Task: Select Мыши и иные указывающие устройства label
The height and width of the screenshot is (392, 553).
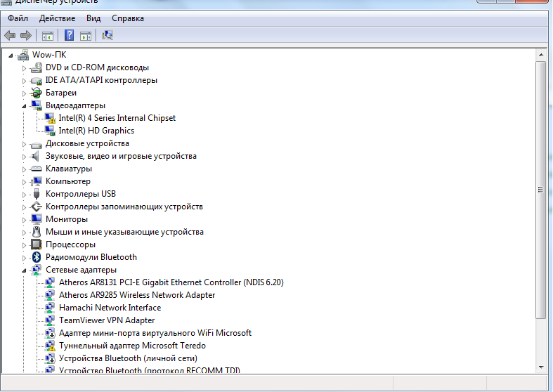Action: 124,232
